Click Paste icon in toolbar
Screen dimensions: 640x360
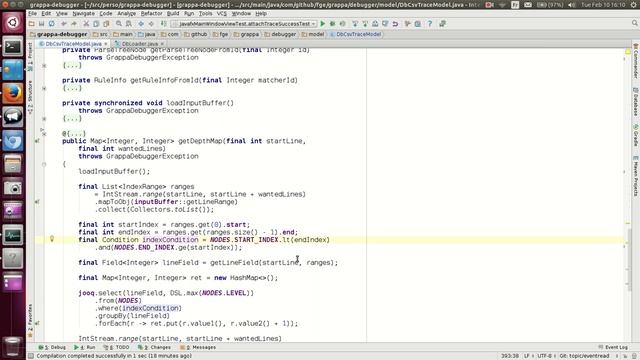pos(106,24)
